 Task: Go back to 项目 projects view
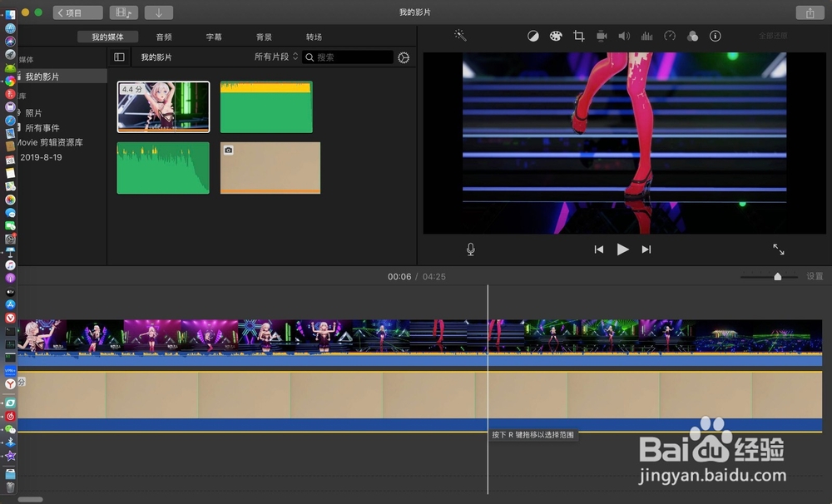coord(77,12)
